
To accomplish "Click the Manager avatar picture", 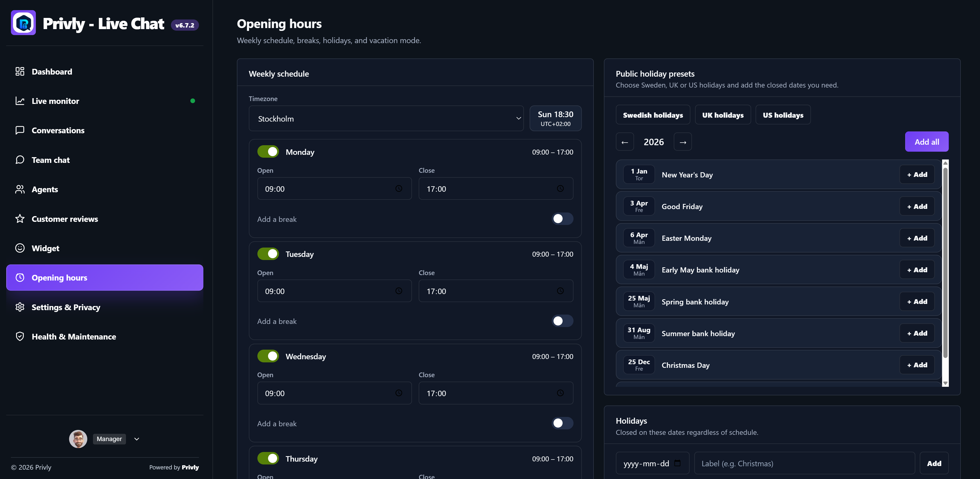I will (78, 439).
